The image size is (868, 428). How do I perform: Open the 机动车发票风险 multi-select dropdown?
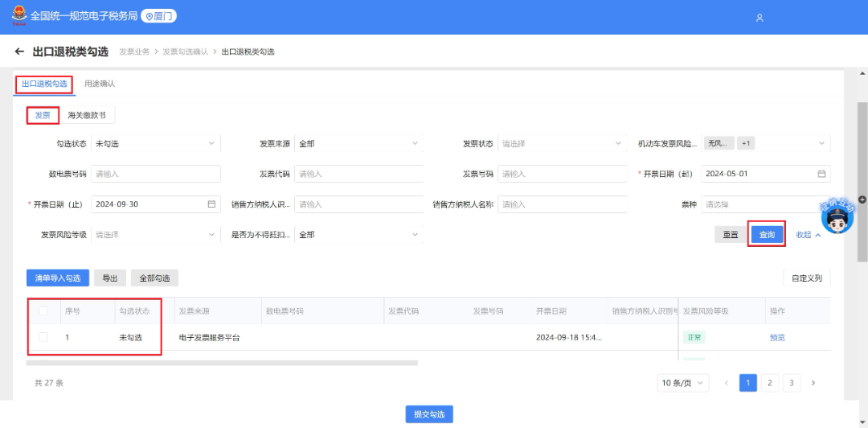[x=766, y=143]
